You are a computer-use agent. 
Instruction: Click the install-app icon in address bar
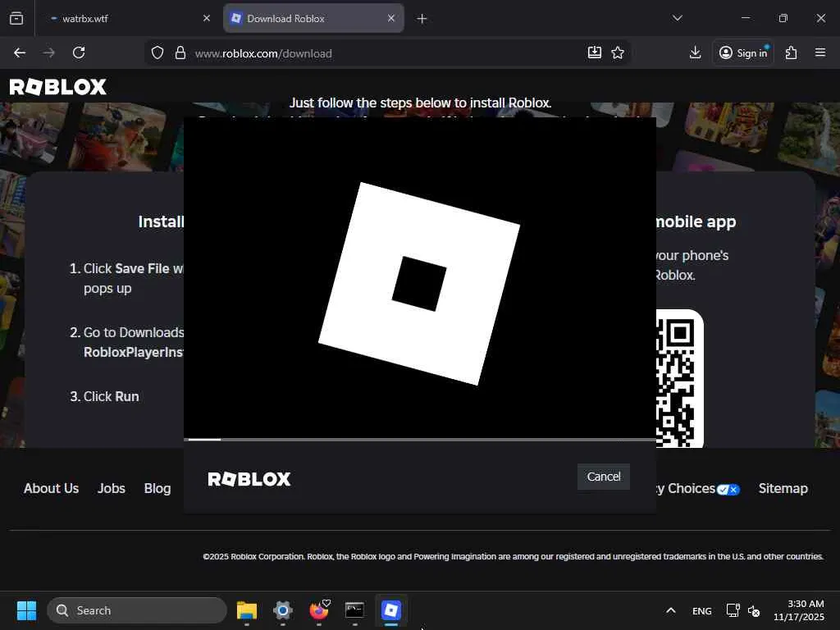coord(594,52)
